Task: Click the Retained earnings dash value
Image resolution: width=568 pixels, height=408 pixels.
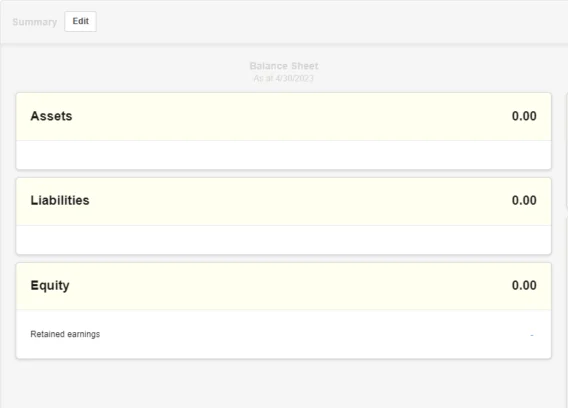Action: coord(532,335)
